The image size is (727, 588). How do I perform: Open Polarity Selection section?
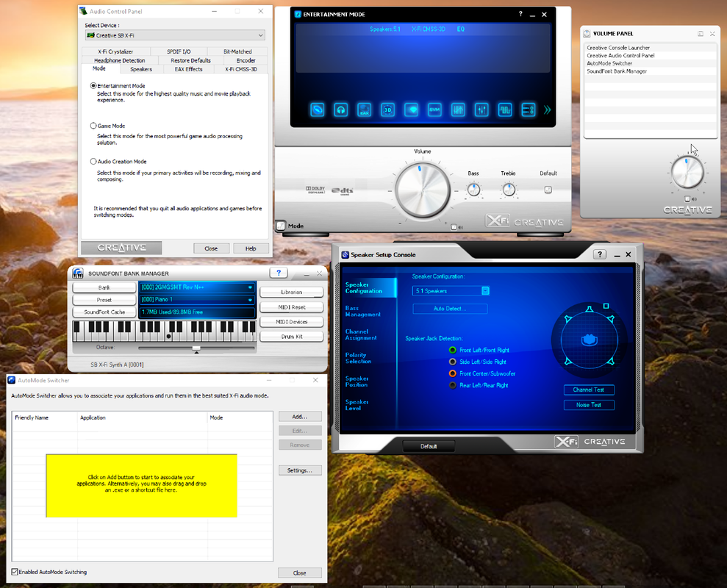pos(358,358)
